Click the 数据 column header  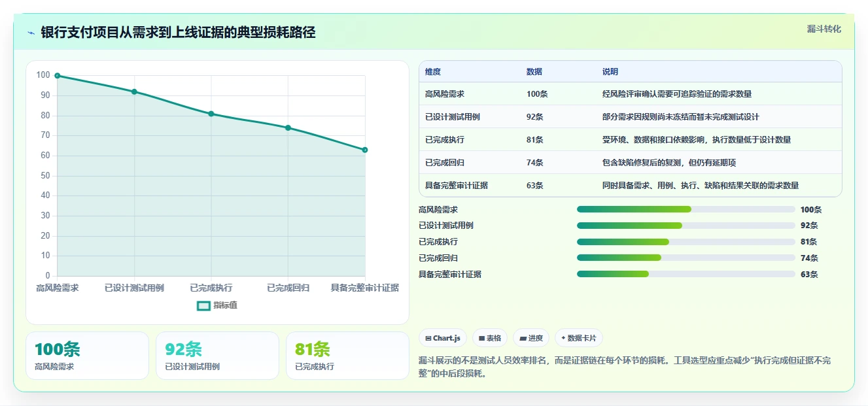534,72
